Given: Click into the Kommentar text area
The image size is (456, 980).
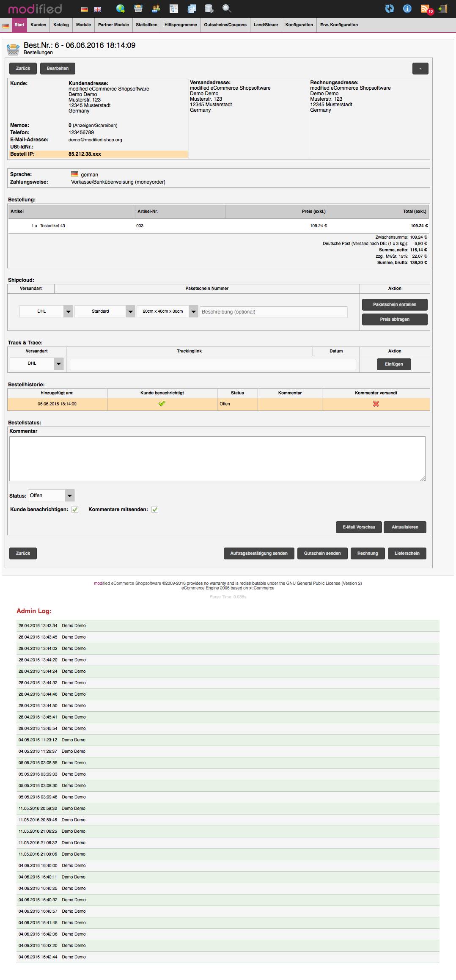Looking at the screenshot, I should (x=217, y=458).
